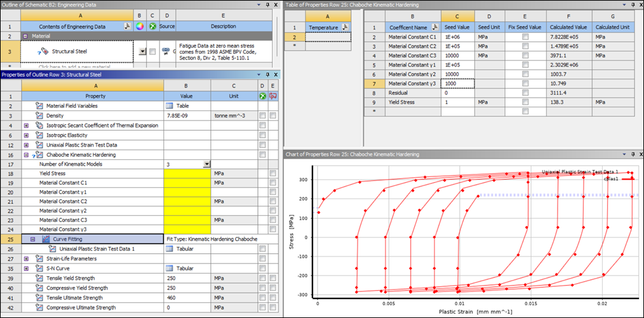Viewport: 644px width, 318px height.
Task: Click the green suppression icon in Outline column C
Action: pyautogui.click(x=153, y=26)
